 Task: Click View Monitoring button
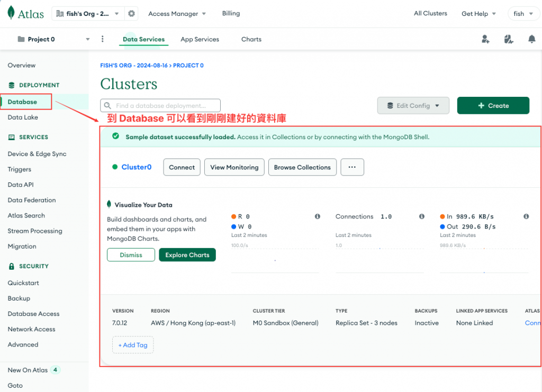click(x=234, y=167)
